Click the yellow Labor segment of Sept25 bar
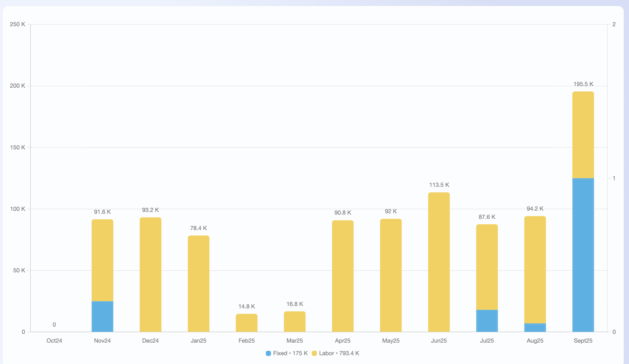Screen dimensions: 629x364 (583, 135)
